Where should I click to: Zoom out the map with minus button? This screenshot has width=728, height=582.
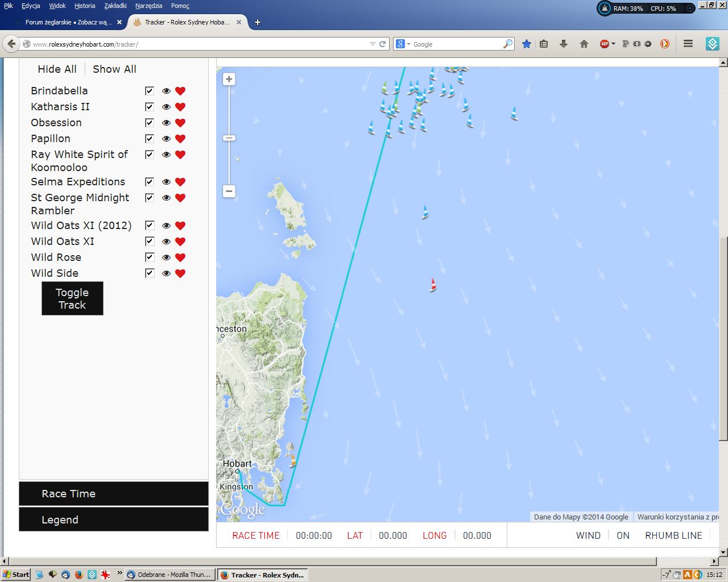229,191
